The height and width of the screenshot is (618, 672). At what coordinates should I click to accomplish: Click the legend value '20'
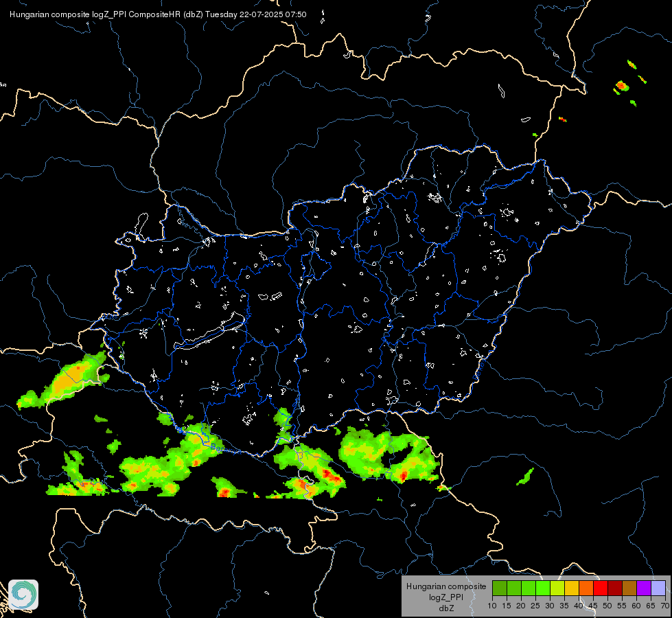[521, 606]
